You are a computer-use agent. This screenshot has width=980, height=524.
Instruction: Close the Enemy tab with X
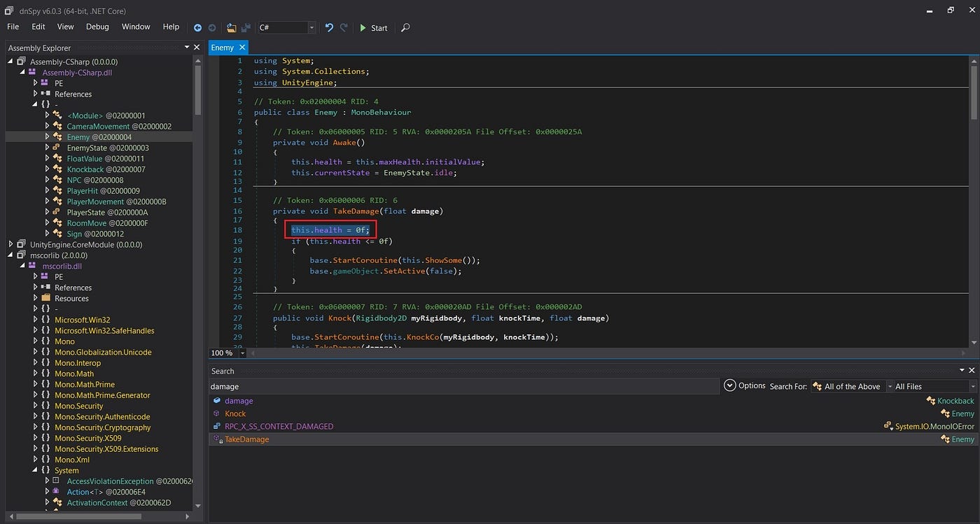pyautogui.click(x=242, y=48)
